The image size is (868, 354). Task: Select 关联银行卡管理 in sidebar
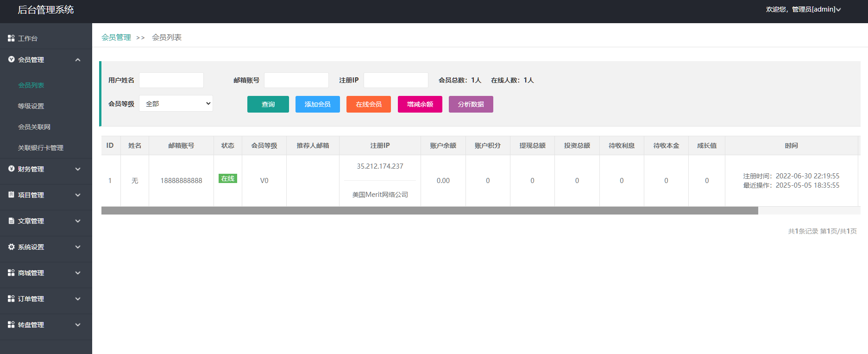point(41,148)
